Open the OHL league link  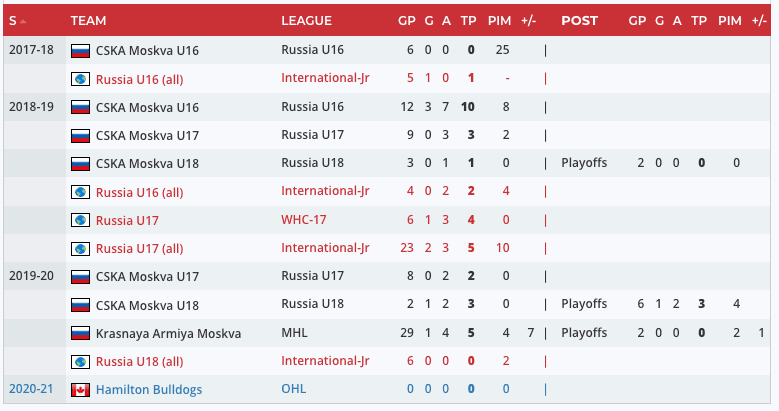pyautogui.click(x=293, y=389)
